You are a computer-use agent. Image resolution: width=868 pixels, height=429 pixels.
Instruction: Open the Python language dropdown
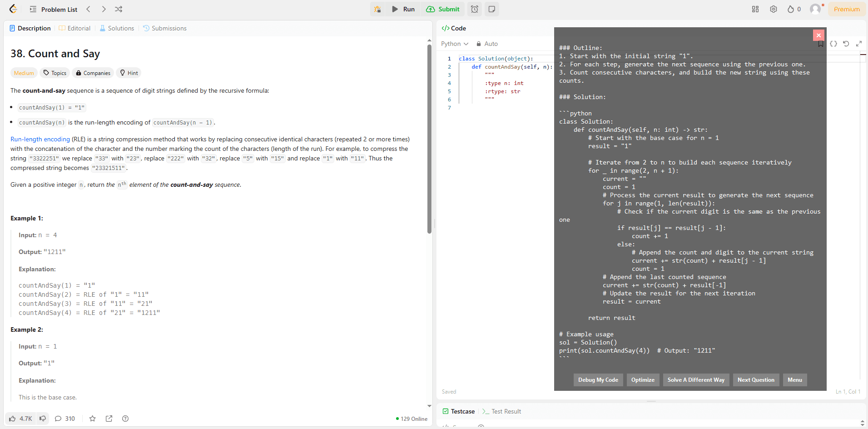[x=455, y=44]
